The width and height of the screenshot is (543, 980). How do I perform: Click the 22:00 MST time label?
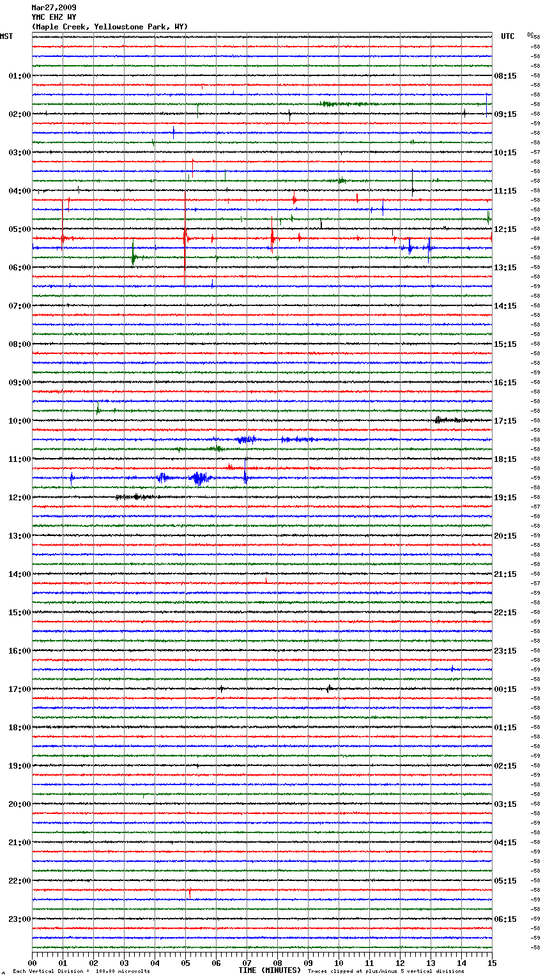(20, 881)
